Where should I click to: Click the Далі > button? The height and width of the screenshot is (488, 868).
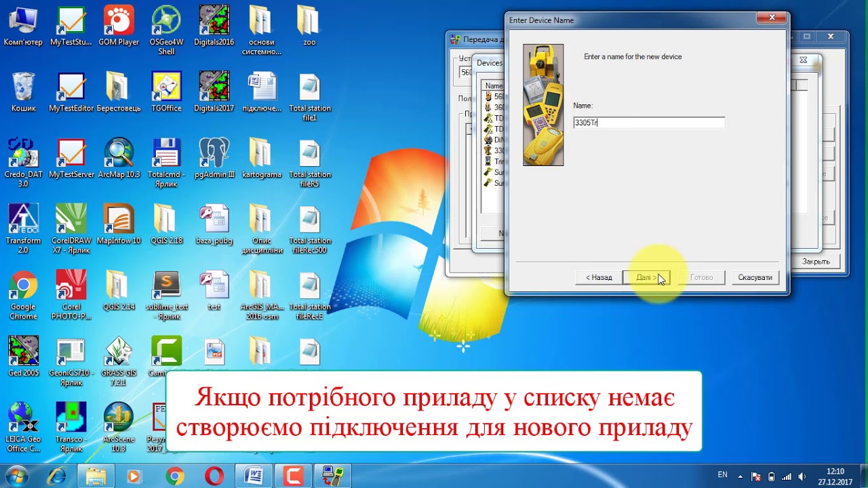pos(646,277)
